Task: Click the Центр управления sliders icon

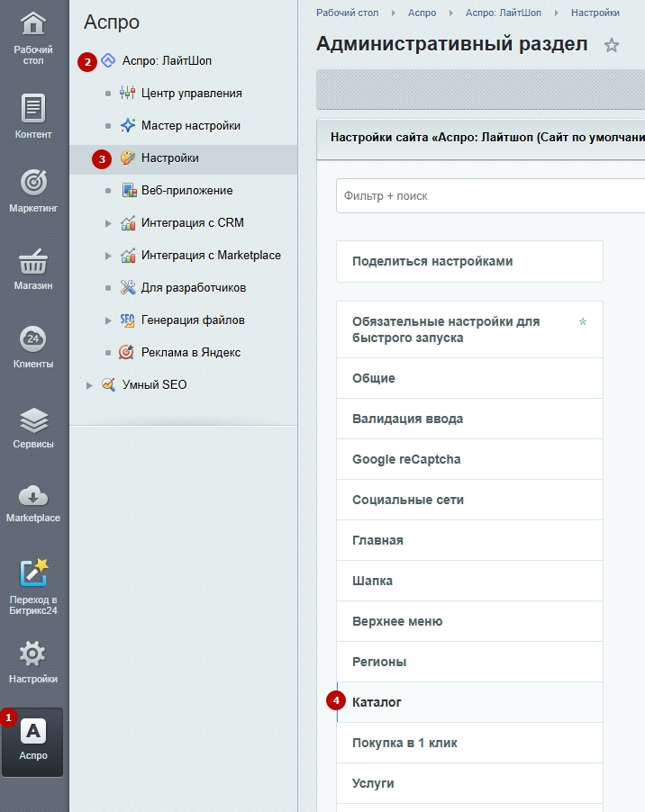Action: pyautogui.click(x=127, y=94)
